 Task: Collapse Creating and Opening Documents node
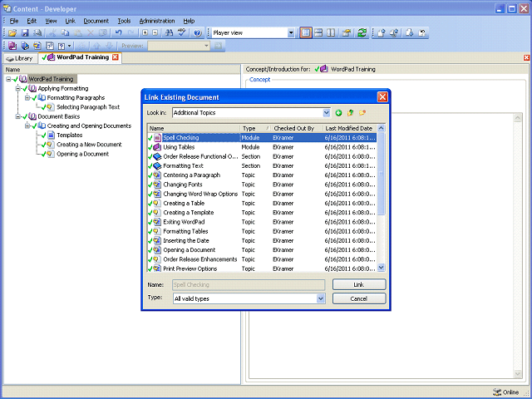click(x=27, y=126)
